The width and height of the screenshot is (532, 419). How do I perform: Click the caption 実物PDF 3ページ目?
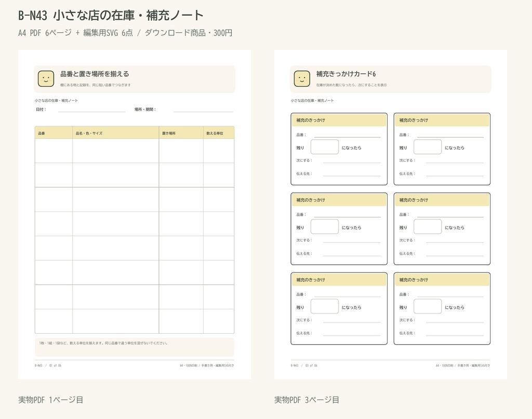click(x=307, y=400)
